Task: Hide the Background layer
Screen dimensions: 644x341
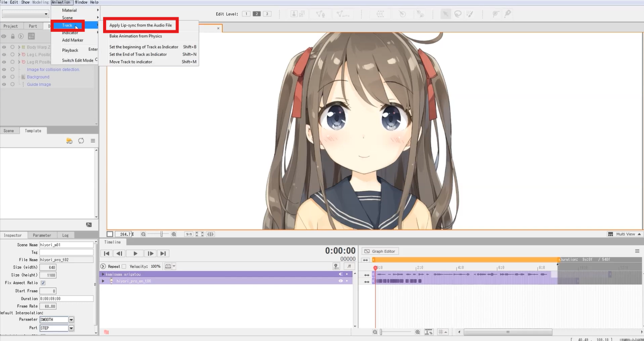Action: 4,77
